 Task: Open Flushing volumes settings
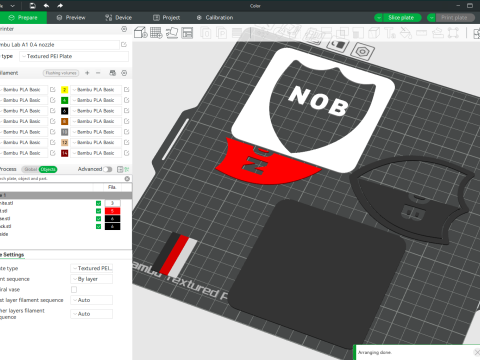pyautogui.click(x=61, y=73)
